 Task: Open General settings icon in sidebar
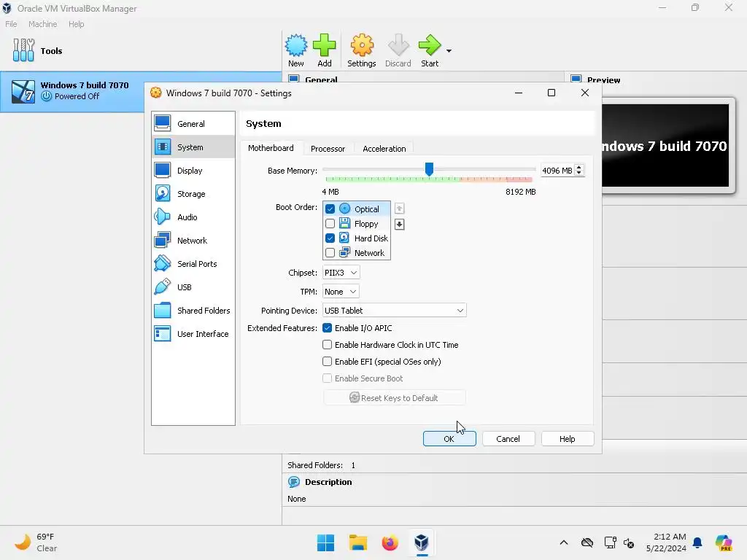coord(163,123)
